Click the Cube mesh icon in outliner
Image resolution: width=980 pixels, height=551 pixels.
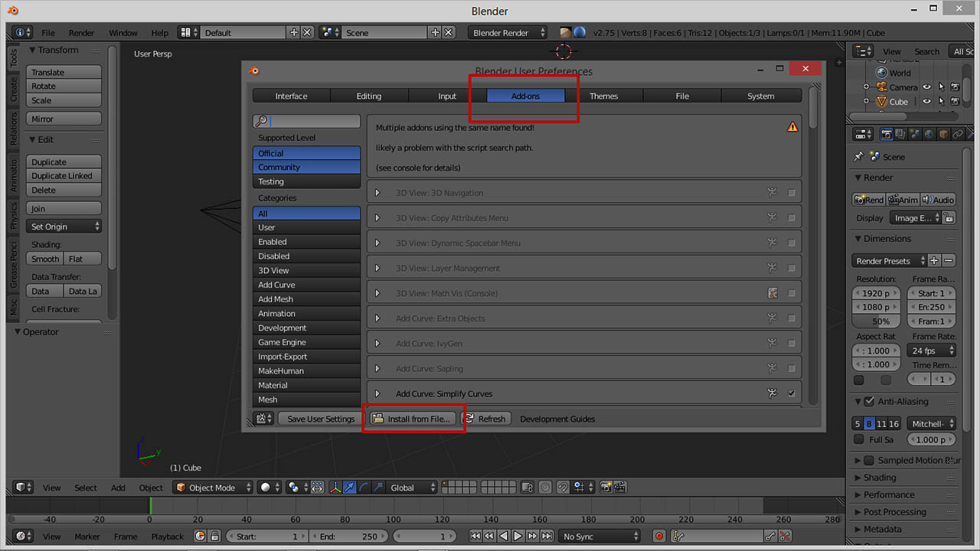pyautogui.click(x=881, y=102)
